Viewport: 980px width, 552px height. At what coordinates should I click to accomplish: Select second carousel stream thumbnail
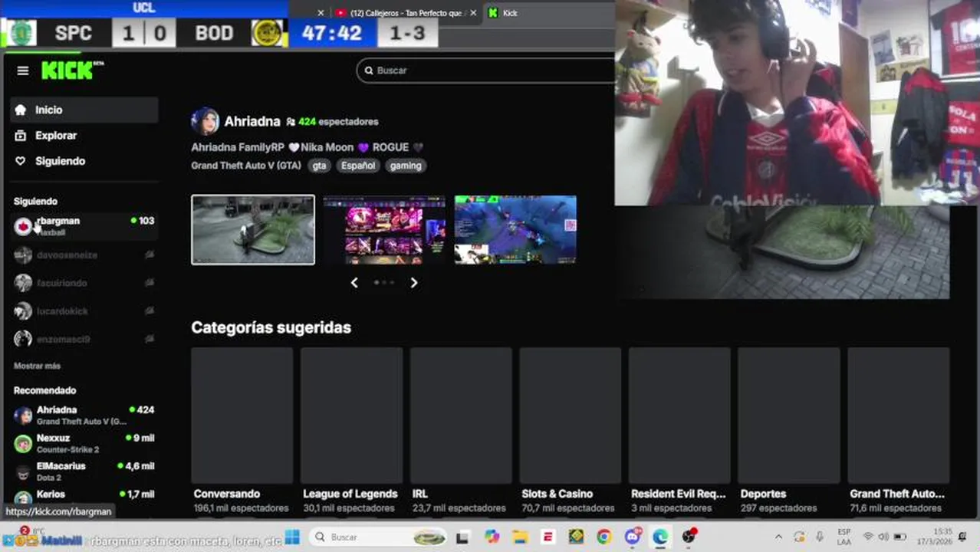(384, 230)
